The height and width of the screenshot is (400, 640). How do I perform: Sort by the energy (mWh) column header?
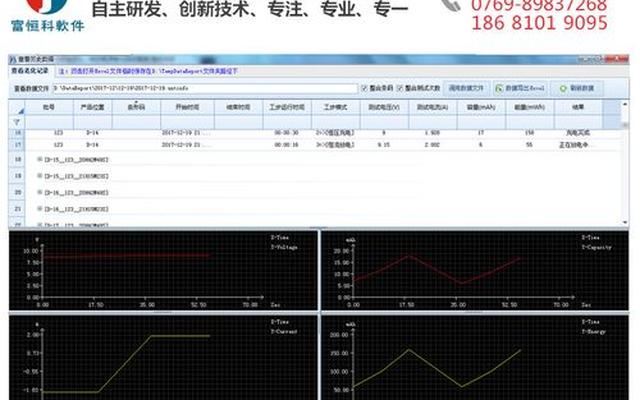tap(530, 107)
